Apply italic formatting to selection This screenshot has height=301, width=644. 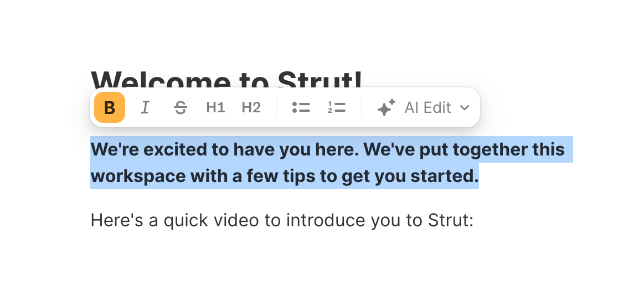point(145,107)
